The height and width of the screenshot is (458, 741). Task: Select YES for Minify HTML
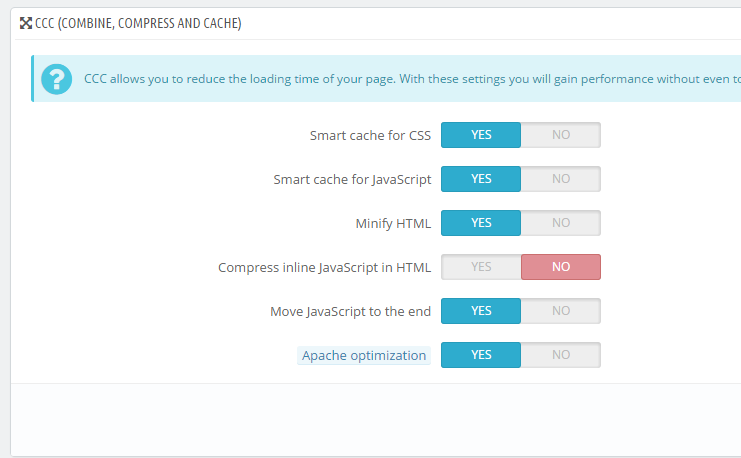coord(481,223)
